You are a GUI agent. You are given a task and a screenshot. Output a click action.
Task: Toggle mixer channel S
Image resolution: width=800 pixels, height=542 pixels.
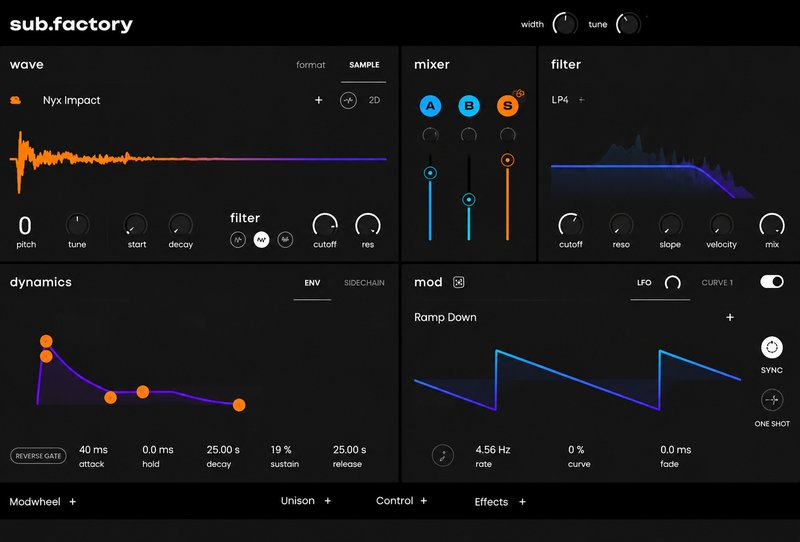[x=508, y=106]
